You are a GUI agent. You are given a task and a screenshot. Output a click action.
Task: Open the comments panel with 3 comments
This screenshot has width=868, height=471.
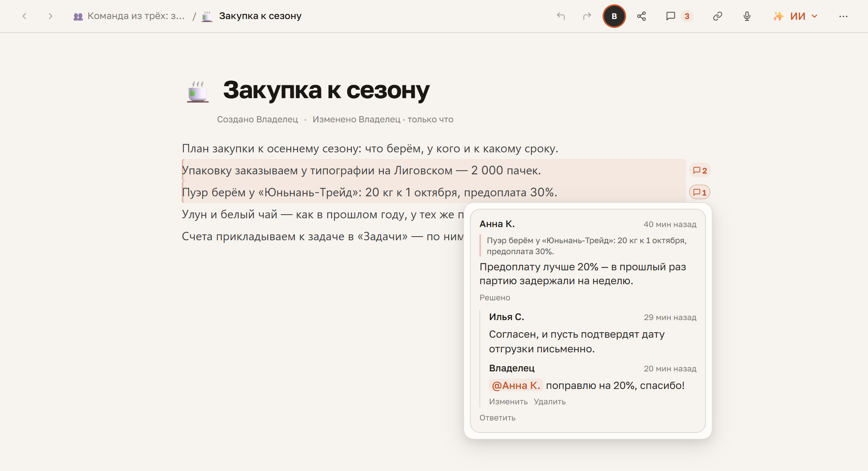tap(679, 16)
